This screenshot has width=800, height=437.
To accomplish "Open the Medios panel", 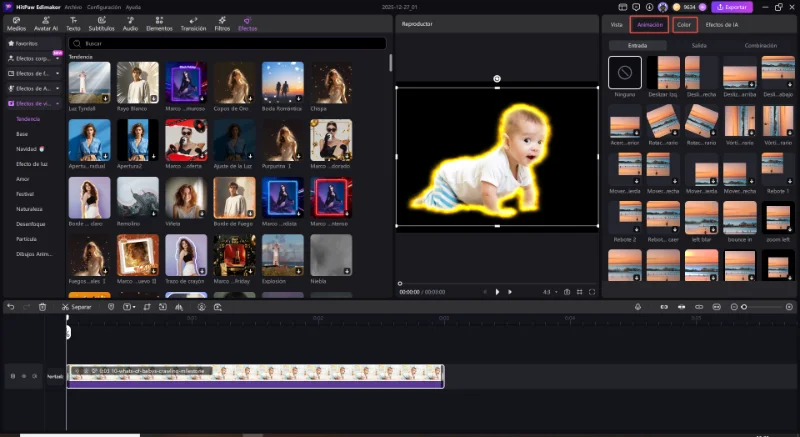I will pyautogui.click(x=16, y=24).
